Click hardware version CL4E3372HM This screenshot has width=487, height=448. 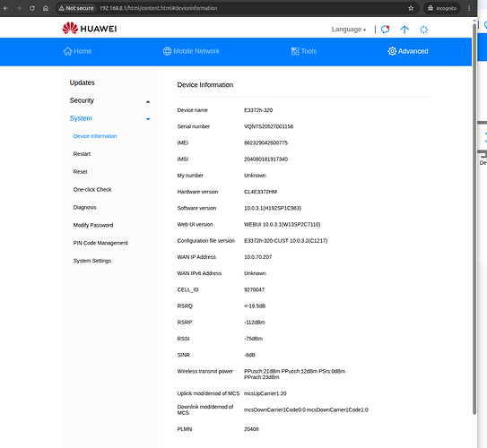261,192
